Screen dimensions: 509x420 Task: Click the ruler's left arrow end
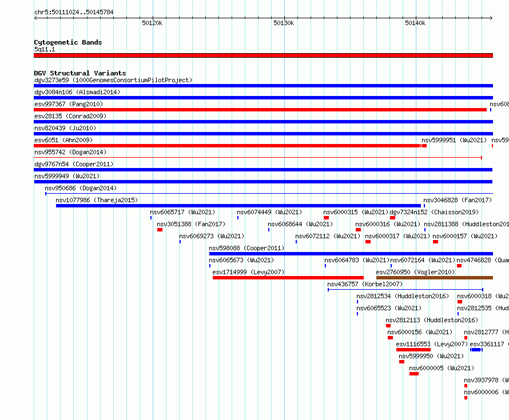point(35,18)
